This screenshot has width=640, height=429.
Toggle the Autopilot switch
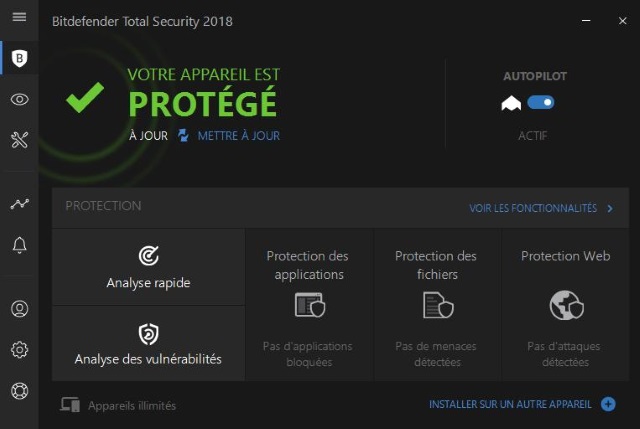tap(540, 102)
